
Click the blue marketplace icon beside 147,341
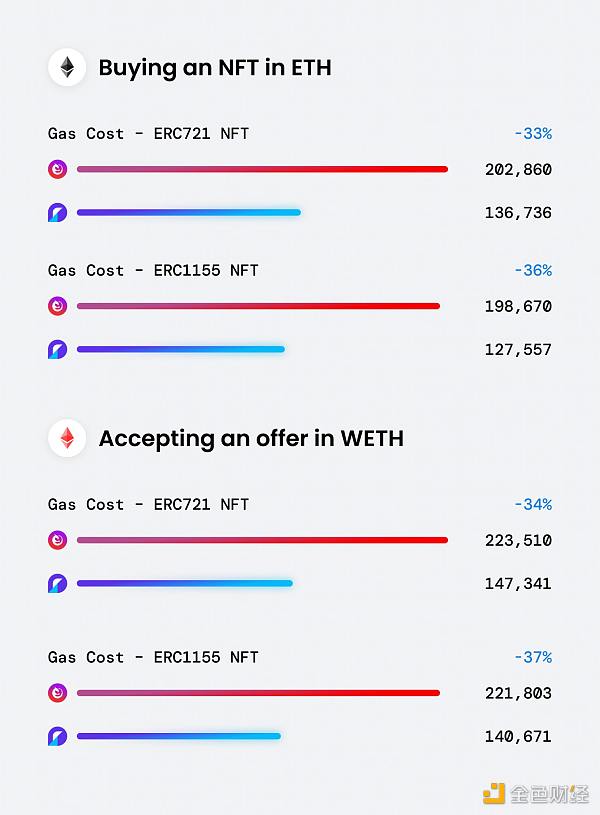[58, 583]
